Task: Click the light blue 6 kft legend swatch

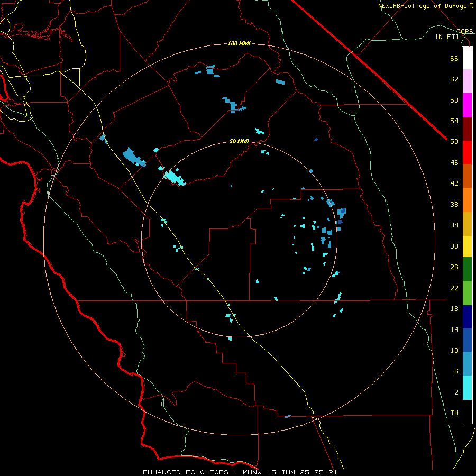Action: tap(467, 364)
